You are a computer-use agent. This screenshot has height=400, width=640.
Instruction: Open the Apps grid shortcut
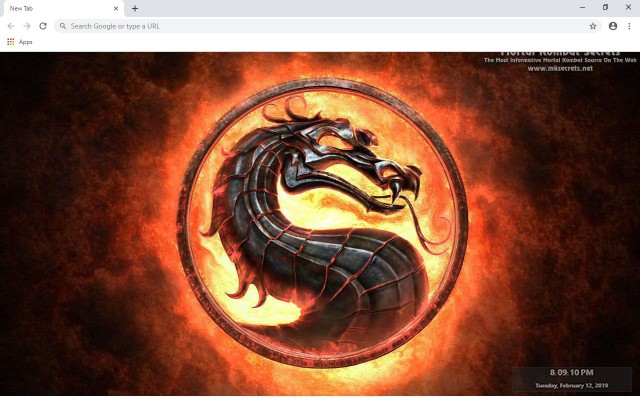click(x=20, y=42)
